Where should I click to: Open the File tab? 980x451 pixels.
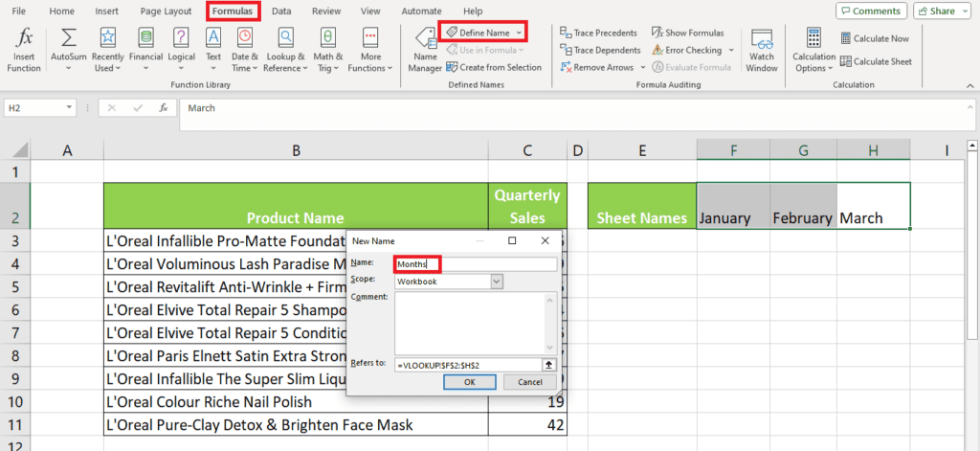coord(19,11)
